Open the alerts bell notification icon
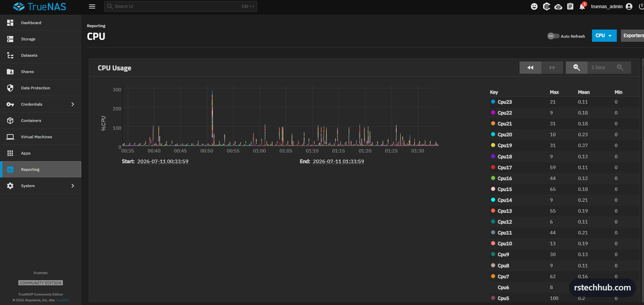This screenshot has height=305, width=644. pyautogui.click(x=582, y=6)
